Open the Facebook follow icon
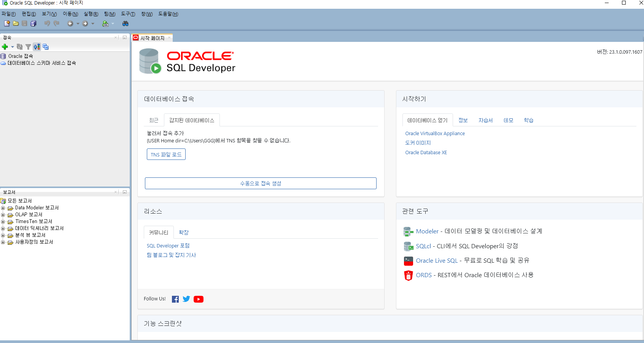644x343 pixels. coord(175,299)
